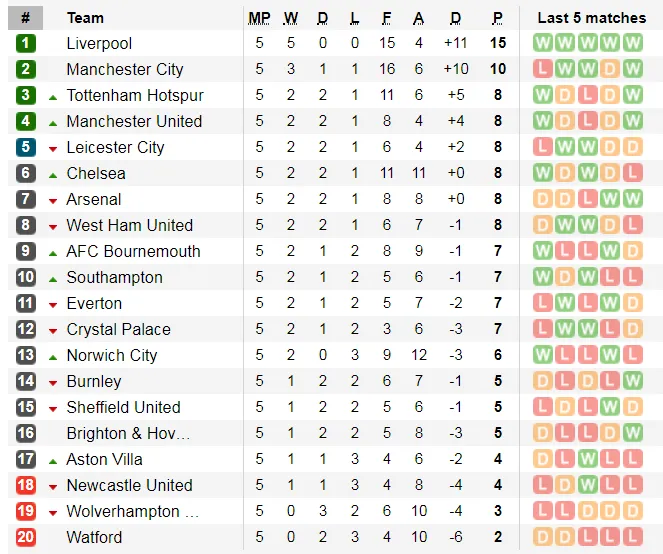Open the Aston Villa team link

[x=104, y=459]
